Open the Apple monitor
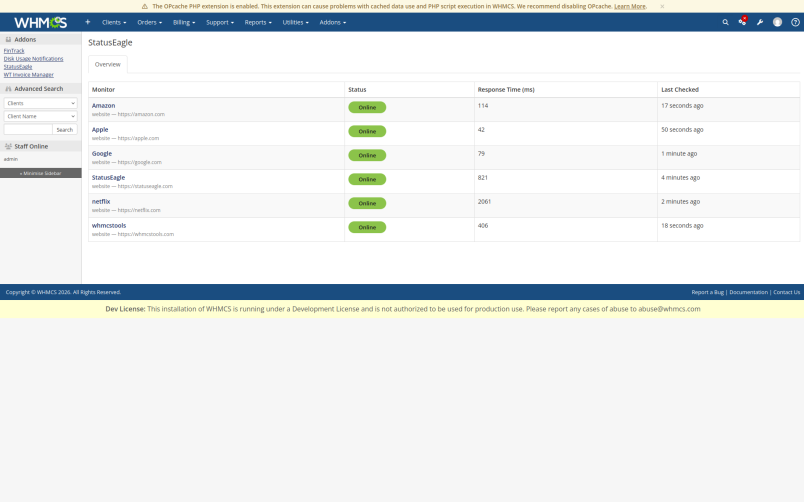 click(x=100, y=130)
